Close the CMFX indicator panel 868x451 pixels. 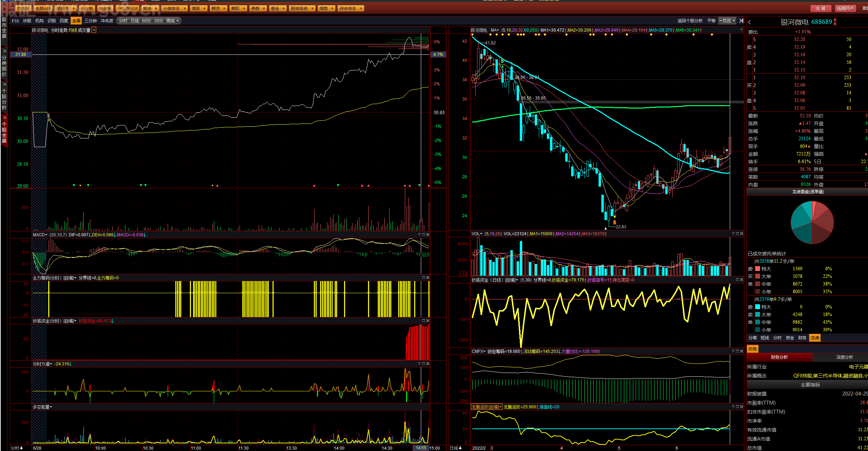coord(742,351)
